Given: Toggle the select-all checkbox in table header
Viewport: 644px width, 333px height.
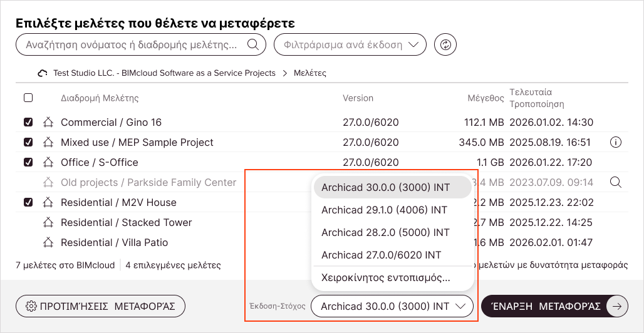Looking at the screenshot, I should 28,98.
